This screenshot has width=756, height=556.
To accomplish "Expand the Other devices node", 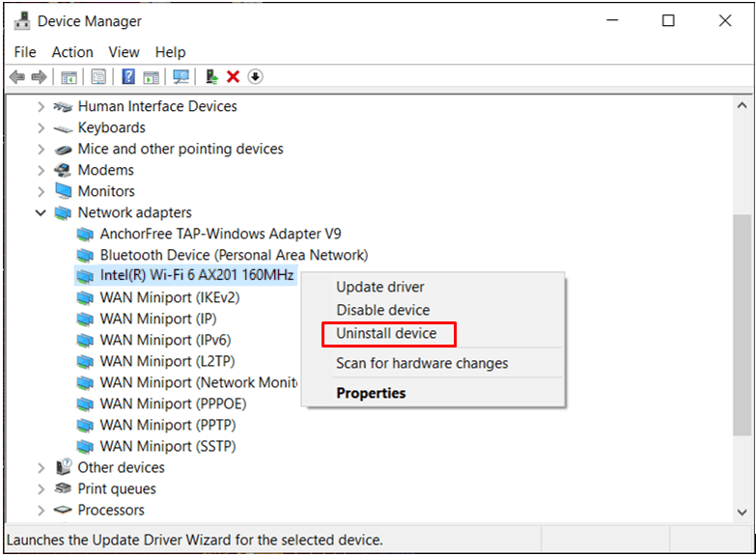I will [x=41, y=468].
